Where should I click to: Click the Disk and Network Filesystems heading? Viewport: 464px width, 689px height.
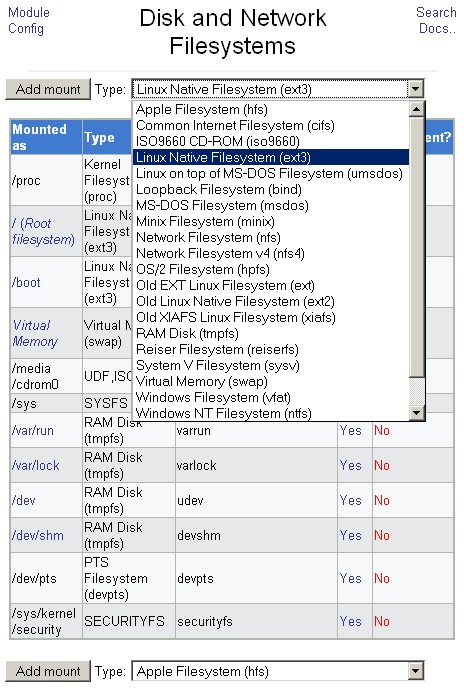tap(232, 32)
